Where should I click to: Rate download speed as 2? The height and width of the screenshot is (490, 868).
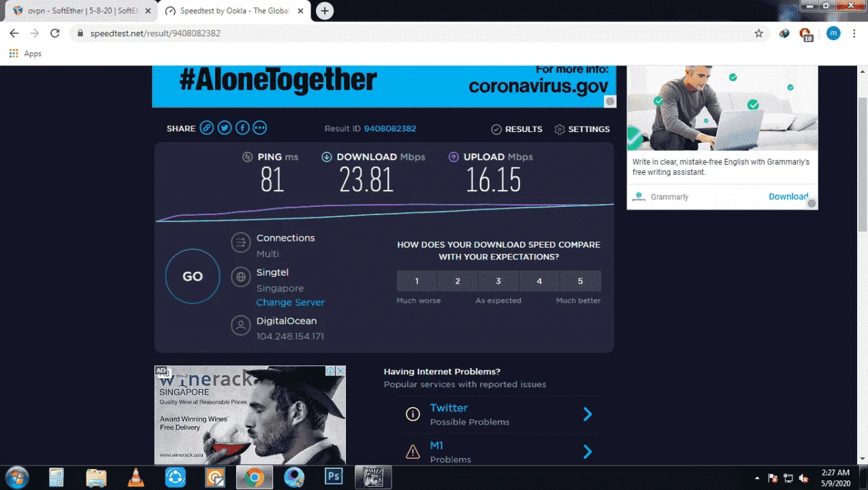pos(457,281)
